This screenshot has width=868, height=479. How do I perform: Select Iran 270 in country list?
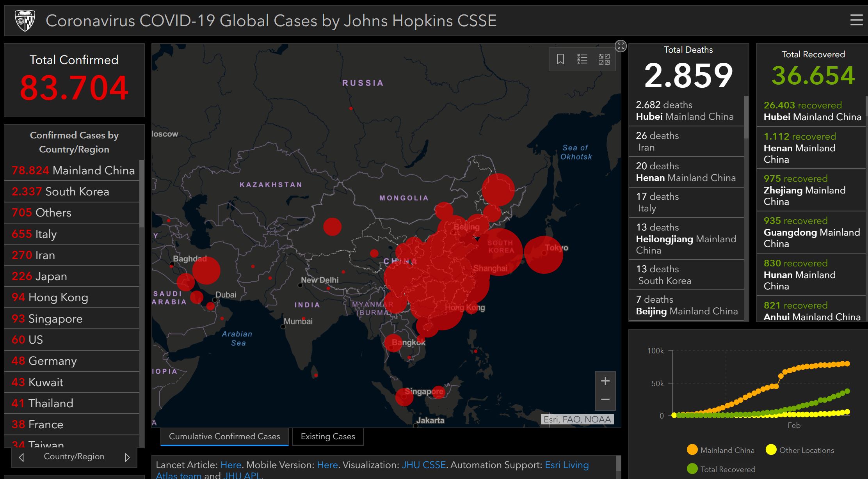point(72,255)
